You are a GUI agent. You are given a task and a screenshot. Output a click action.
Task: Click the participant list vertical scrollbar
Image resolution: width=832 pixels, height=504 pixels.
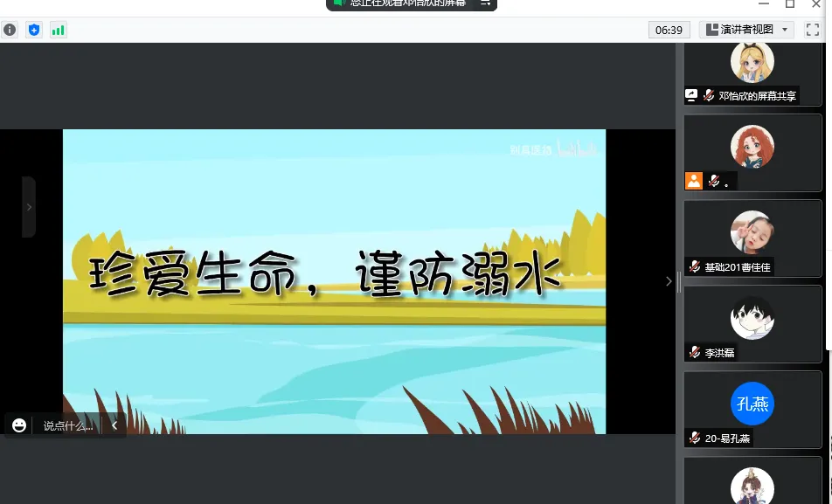[827, 218]
